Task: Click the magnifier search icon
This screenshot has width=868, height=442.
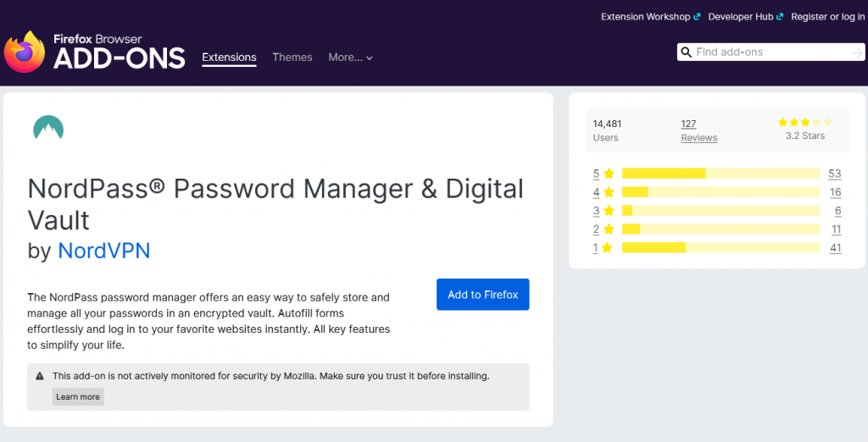Action: (686, 52)
